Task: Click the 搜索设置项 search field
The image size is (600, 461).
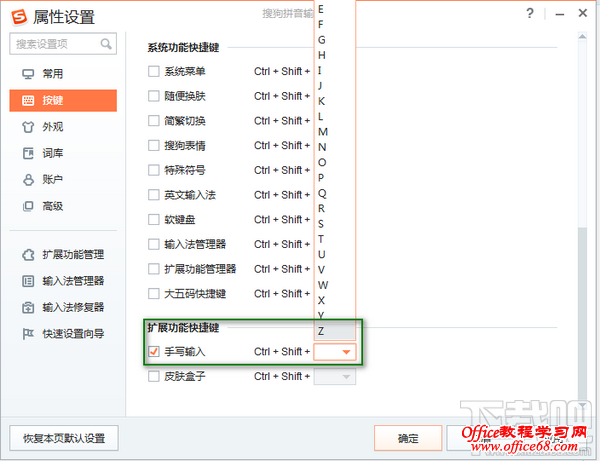Action: (63, 44)
